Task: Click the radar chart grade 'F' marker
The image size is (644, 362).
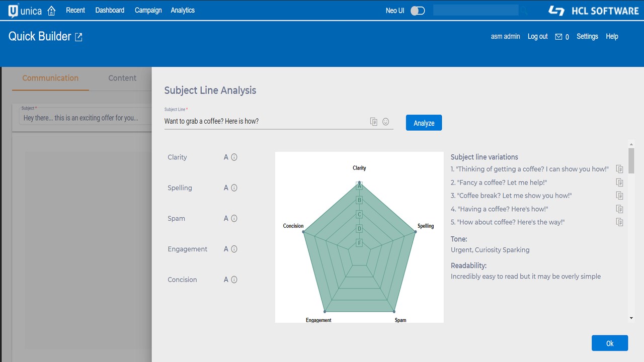Action: 359,243
